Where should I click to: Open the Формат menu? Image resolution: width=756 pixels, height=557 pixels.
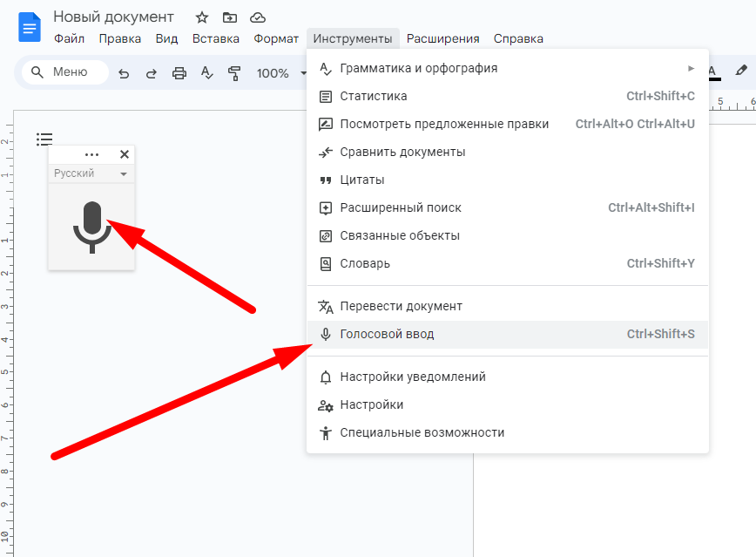click(x=276, y=38)
